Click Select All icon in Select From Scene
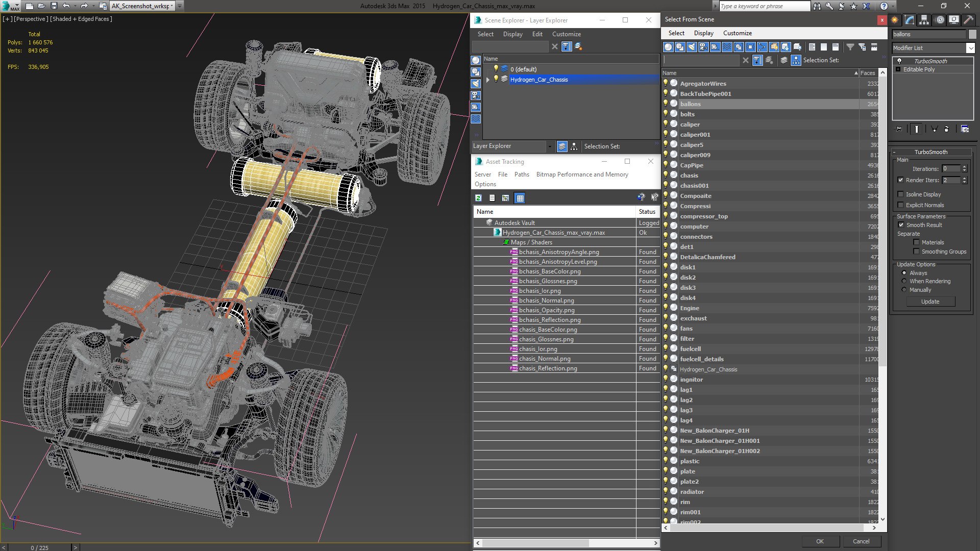Image resolution: width=980 pixels, height=551 pixels. coord(812,47)
